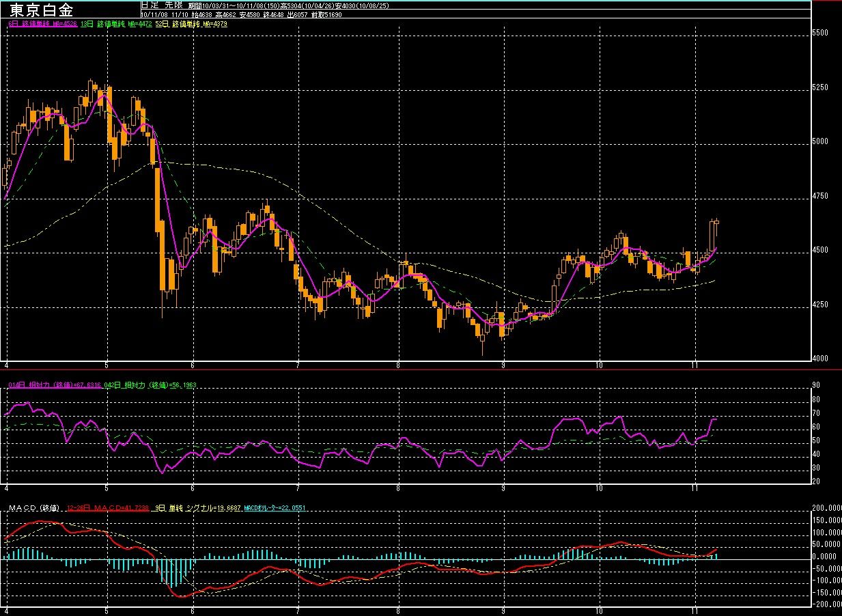Select the 042日 相対力 (終値)=56.1963 legend

150,386
